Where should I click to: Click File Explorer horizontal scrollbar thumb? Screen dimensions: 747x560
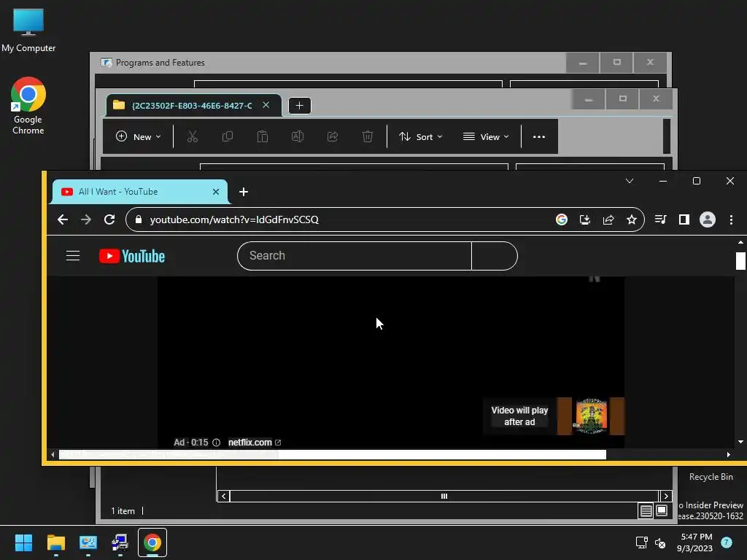coord(444,496)
